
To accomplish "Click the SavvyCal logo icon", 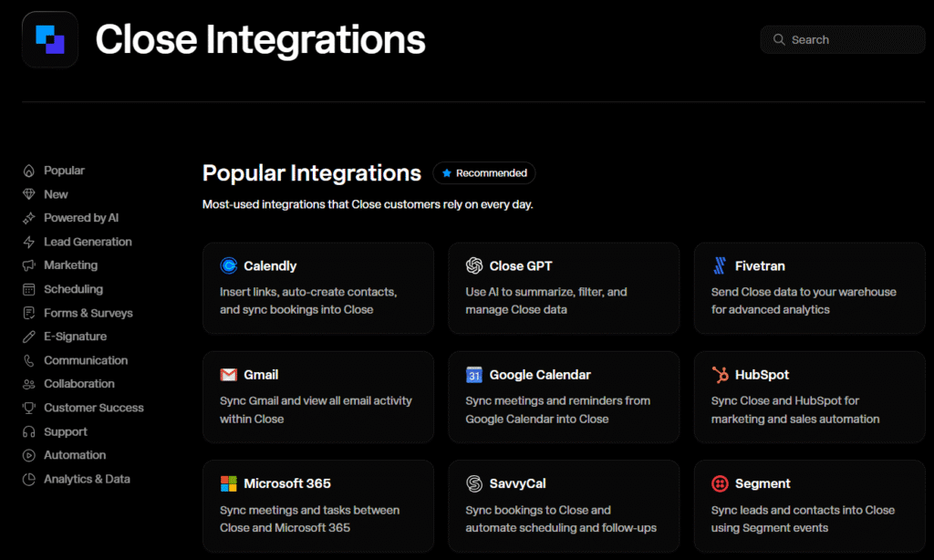I will [x=474, y=483].
